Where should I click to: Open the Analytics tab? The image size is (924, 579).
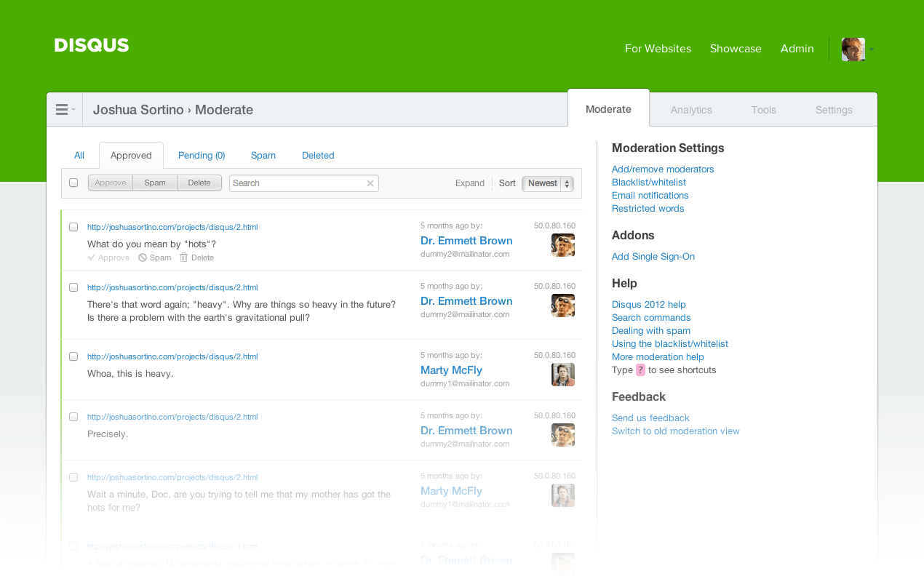coord(691,110)
